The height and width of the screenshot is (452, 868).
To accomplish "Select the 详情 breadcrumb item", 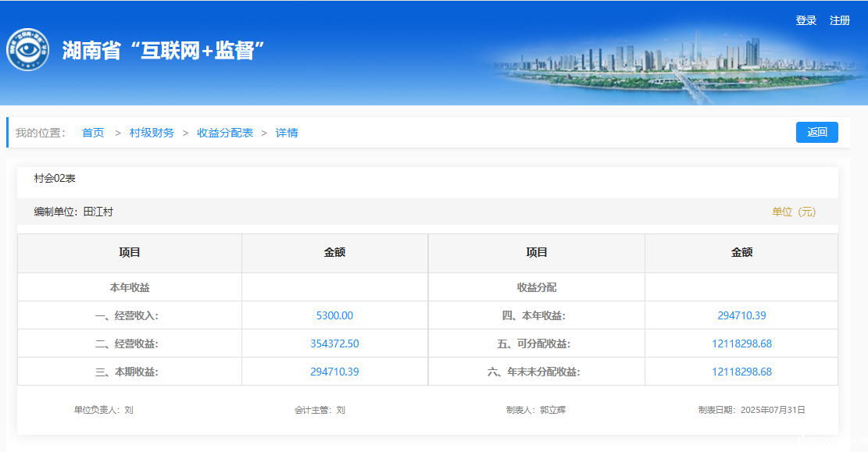I will point(287,133).
